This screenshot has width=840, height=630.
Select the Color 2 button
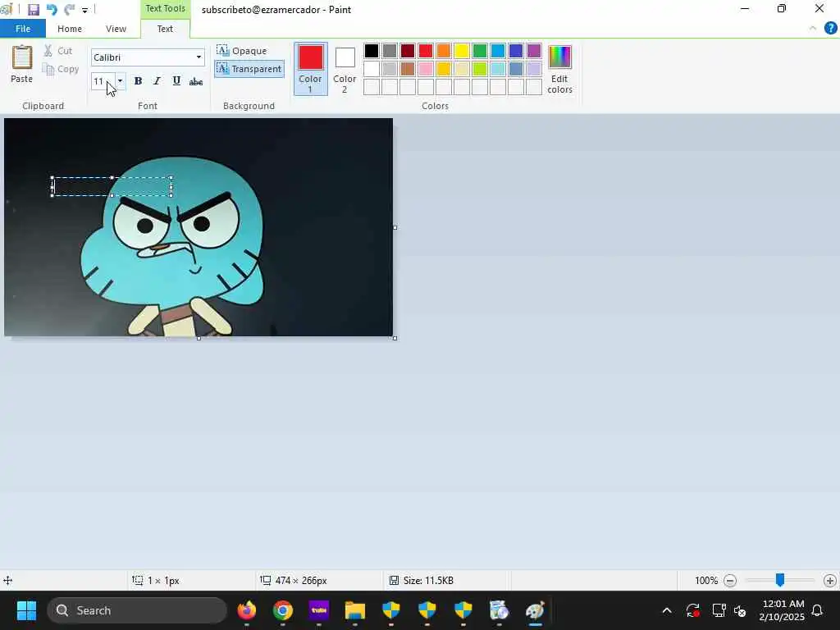(x=345, y=69)
